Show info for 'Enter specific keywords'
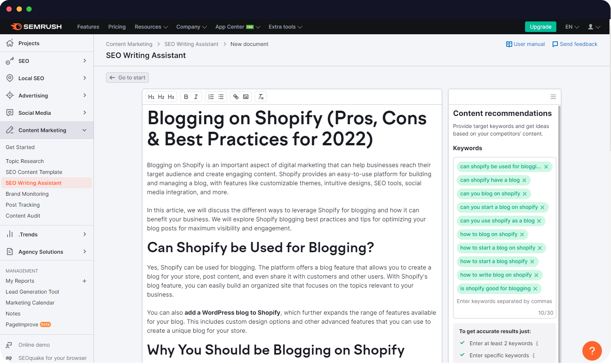Image resolution: width=611 pixels, height=364 pixels. coord(534,355)
